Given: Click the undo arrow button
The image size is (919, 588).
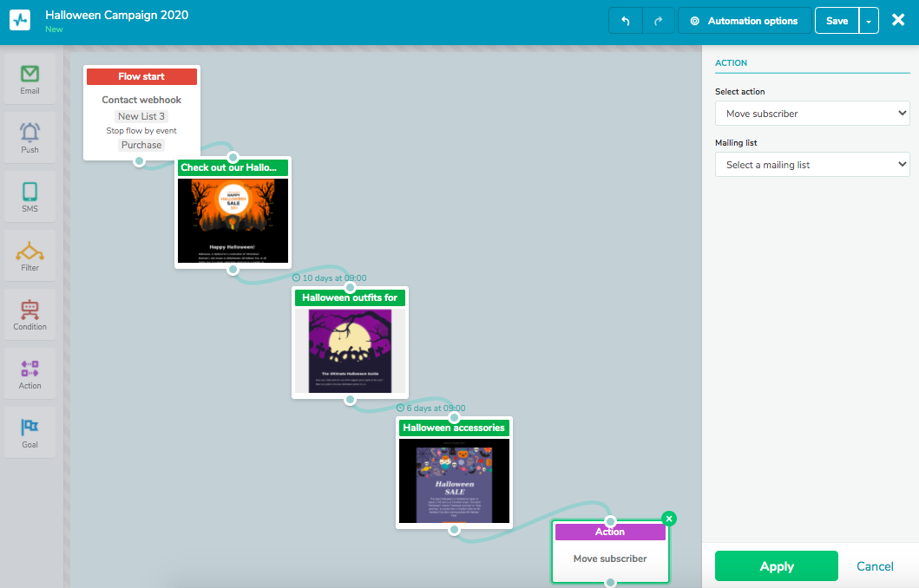Looking at the screenshot, I should [x=626, y=21].
